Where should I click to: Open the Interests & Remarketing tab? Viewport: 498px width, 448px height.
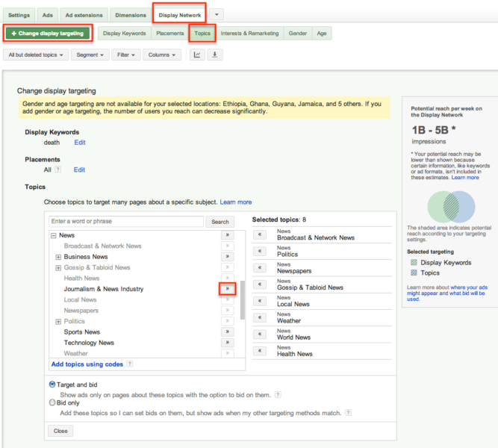[x=249, y=33]
